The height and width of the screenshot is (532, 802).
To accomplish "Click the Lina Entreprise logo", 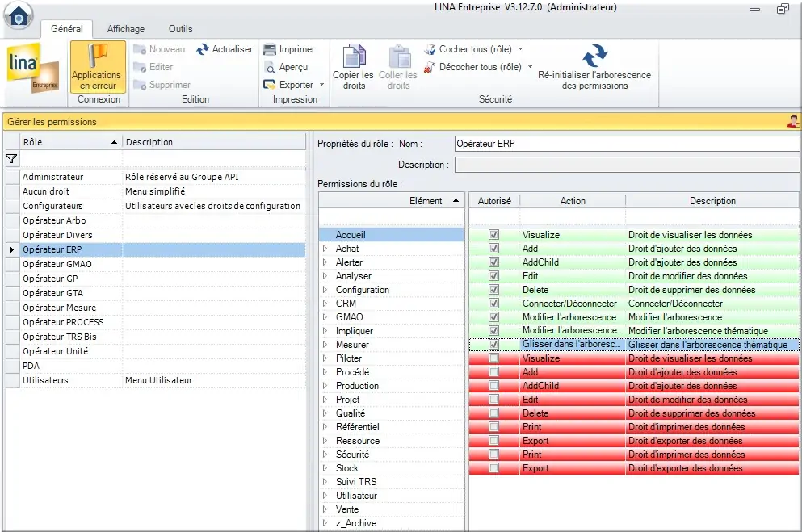I will pyautogui.click(x=33, y=69).
